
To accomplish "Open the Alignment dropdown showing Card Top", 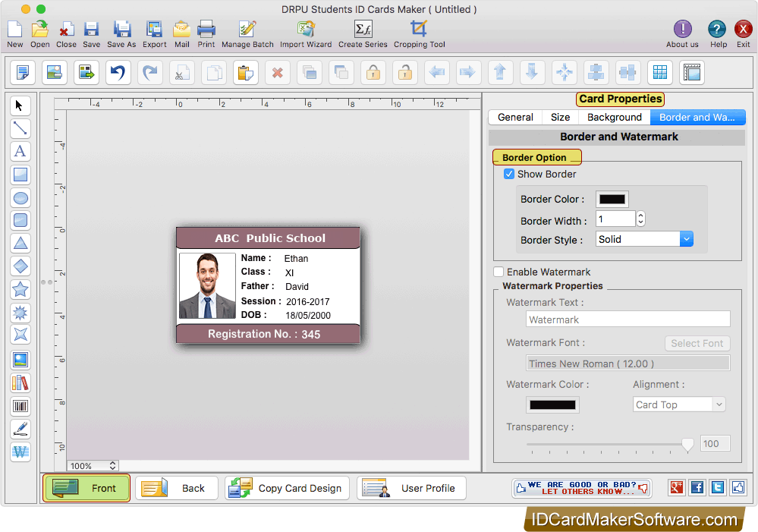I will tap(719, 405).
